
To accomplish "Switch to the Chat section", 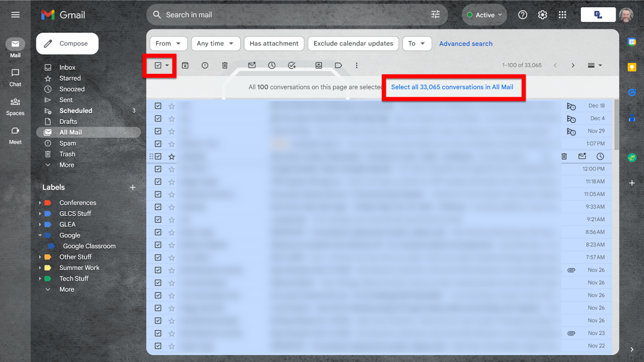I will pos(15,78).
